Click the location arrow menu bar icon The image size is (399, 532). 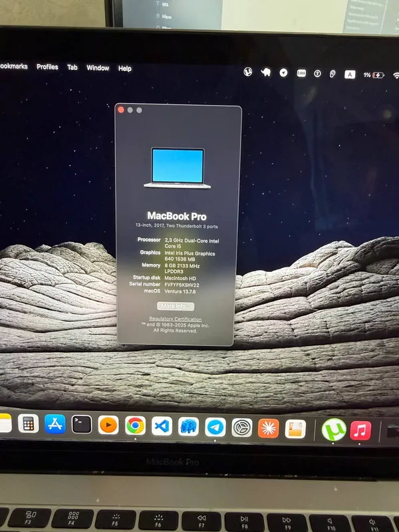pyautogui.click(x=284, y=72)
